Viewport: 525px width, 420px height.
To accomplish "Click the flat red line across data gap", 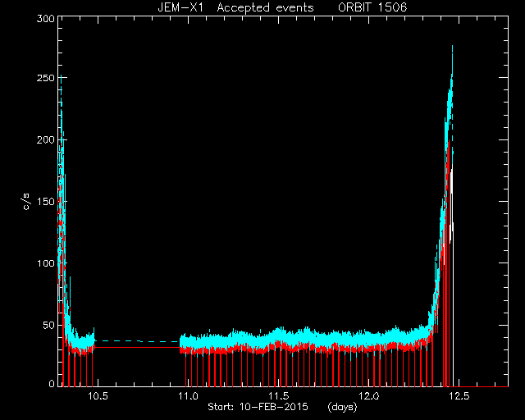I will click(x=137, y=348).
